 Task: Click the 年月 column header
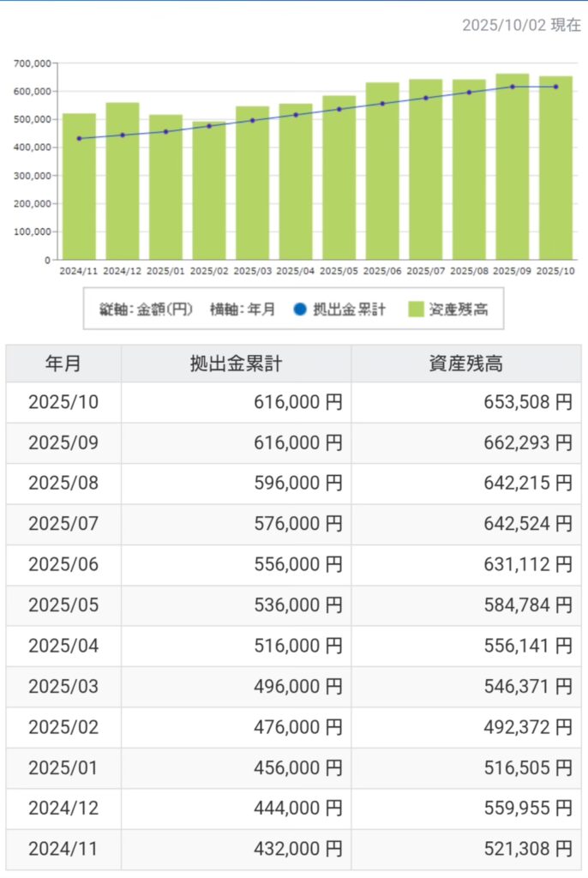click(x=63, y=364)
